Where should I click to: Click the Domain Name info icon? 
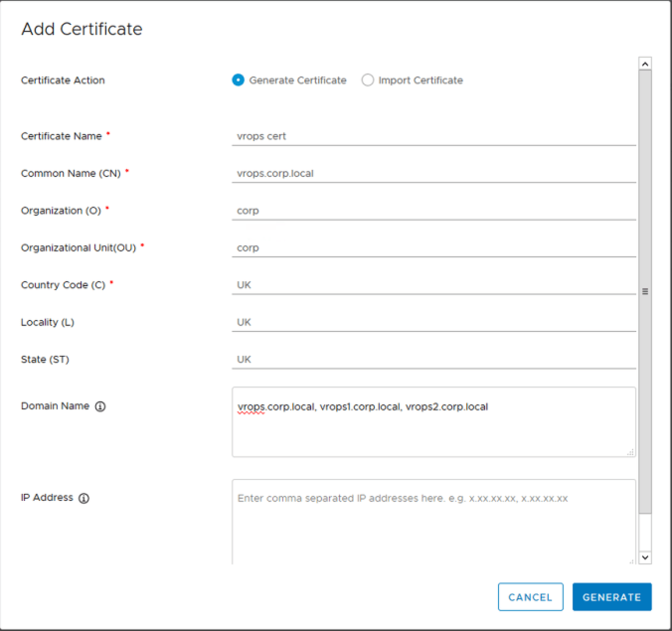coord(100,406)
